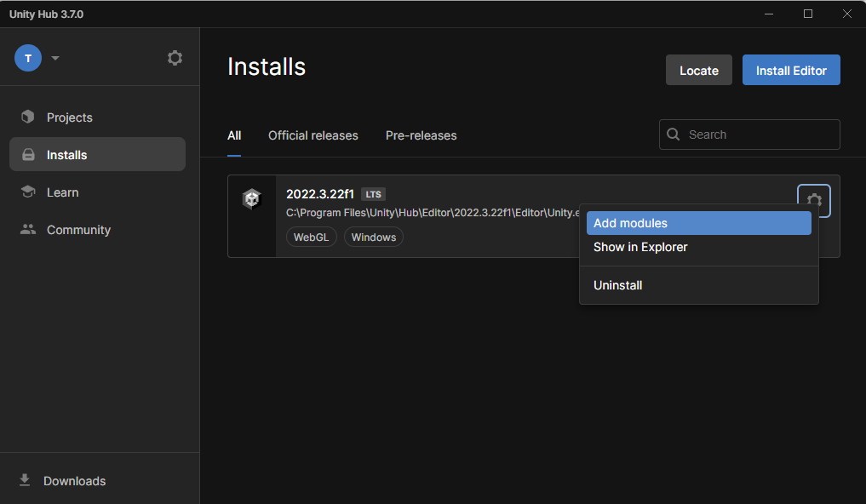The width and height of the screenshot is (866, 504).
Task: Open the account avatar menu
Action: click(28, 58)
